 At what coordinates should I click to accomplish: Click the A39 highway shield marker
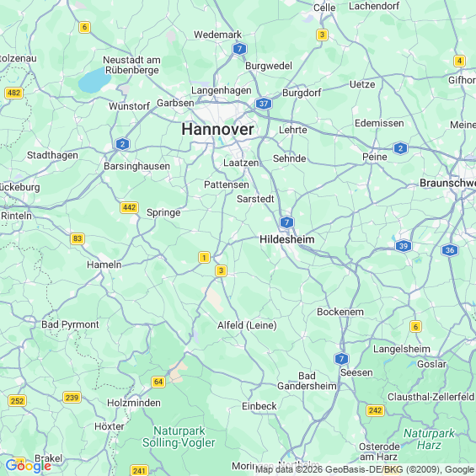click(404, 246)
